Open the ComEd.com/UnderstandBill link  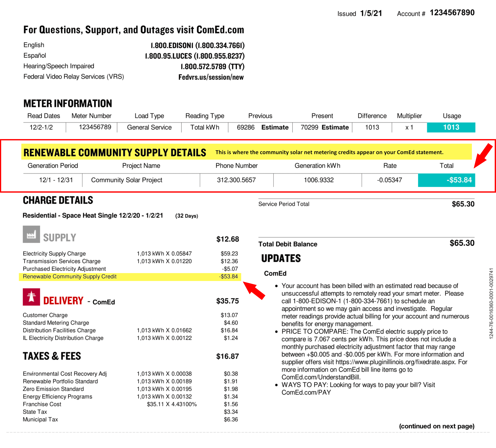click(x=321, y=377)
